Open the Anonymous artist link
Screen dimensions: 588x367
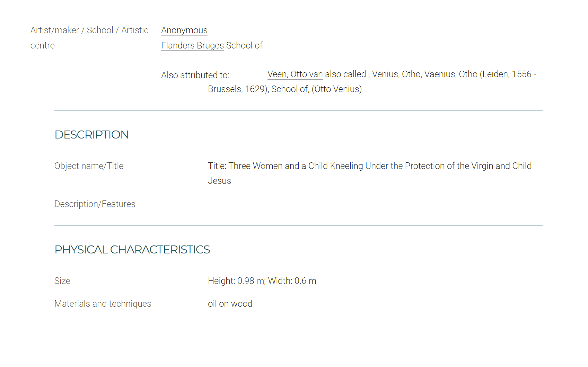[184, 30]
